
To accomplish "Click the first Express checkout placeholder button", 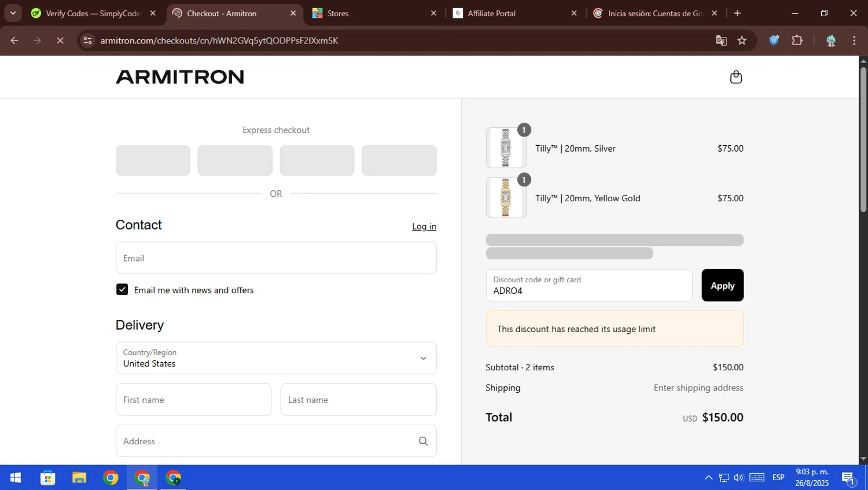I will click(x=153, y=160).
